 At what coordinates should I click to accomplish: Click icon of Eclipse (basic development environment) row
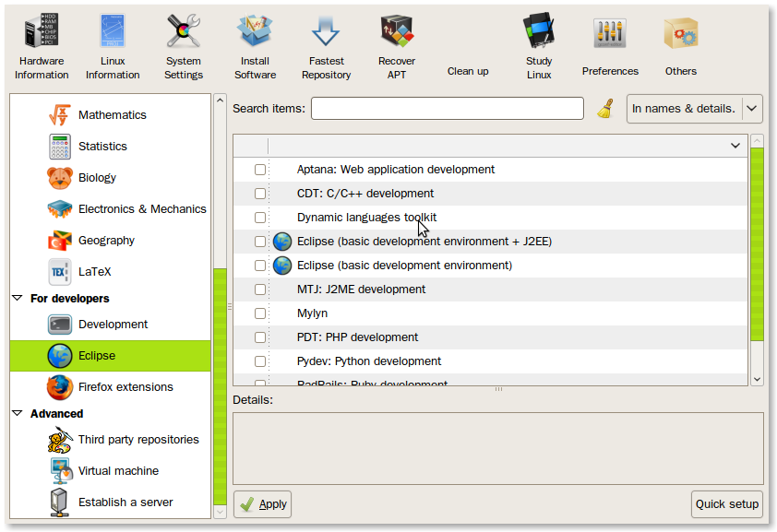pyautogui.click(x=282, y=266)
